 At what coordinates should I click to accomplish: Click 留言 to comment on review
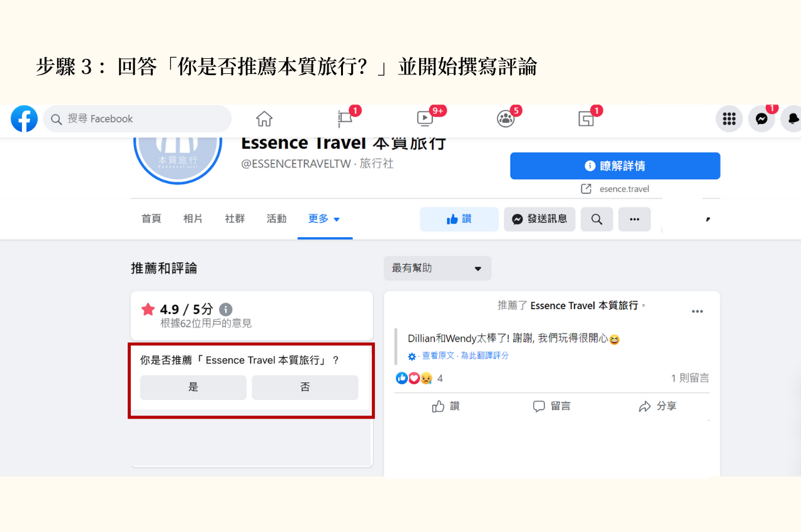tap(551, 406)
